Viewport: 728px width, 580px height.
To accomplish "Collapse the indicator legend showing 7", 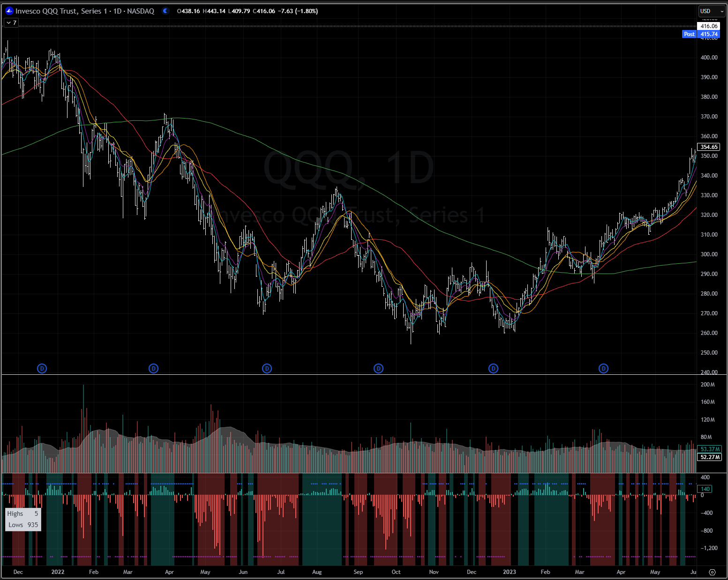I will coord(11,22).
